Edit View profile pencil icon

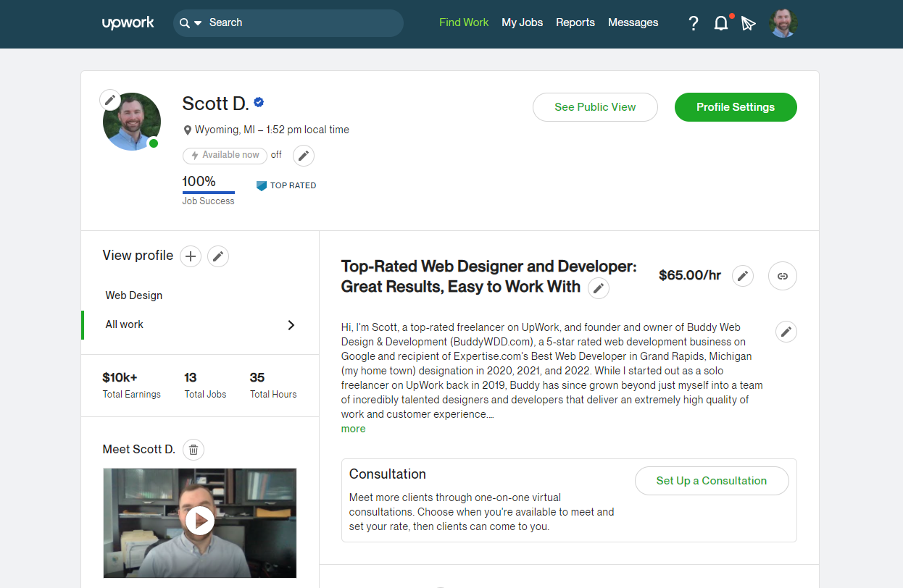218,256
